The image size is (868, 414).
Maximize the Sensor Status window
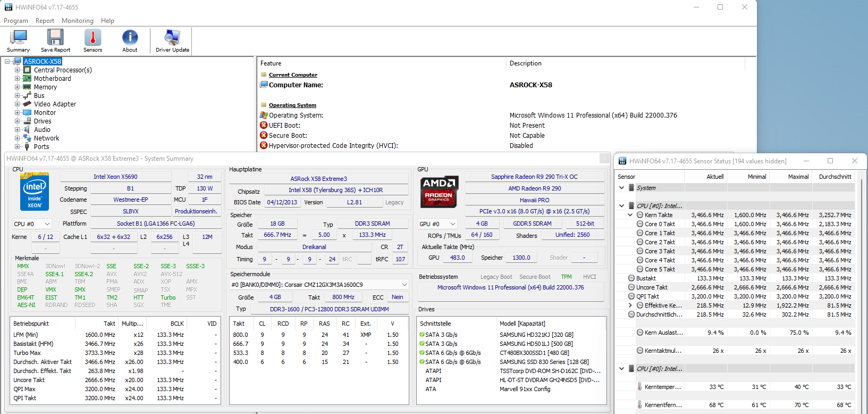click(x=830, y=161)
